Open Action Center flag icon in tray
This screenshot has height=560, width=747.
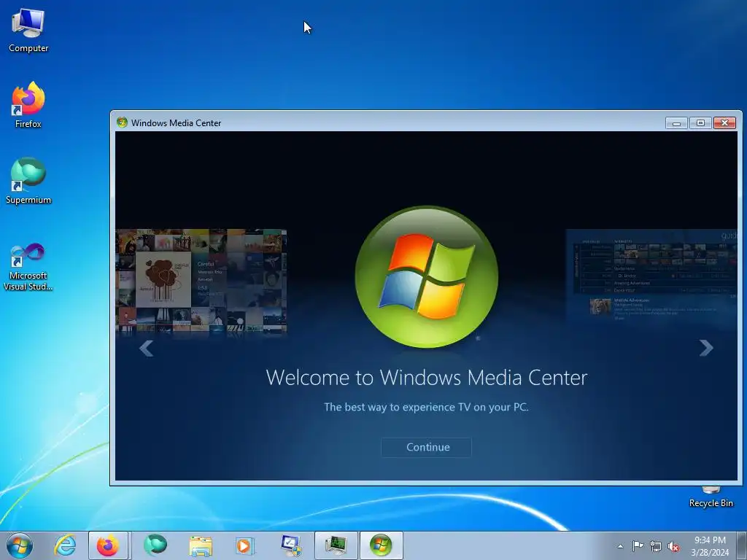pyautogui.click(x=638, y=546)
